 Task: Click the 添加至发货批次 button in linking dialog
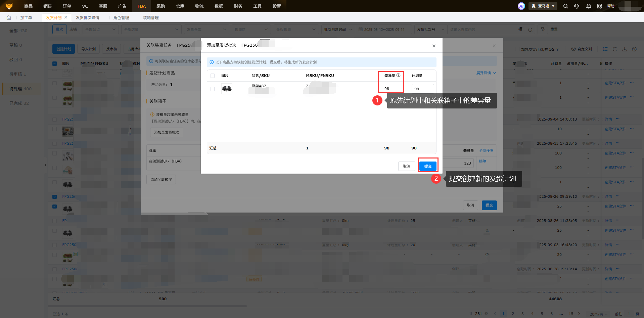pos(167,132)
